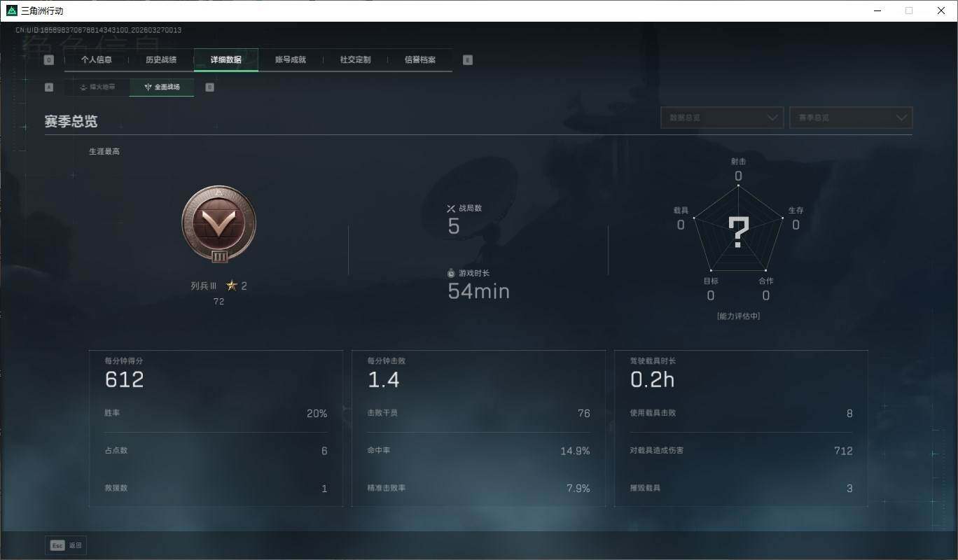Click the 列兵III rank badge emblem

(x=218, y=225)
